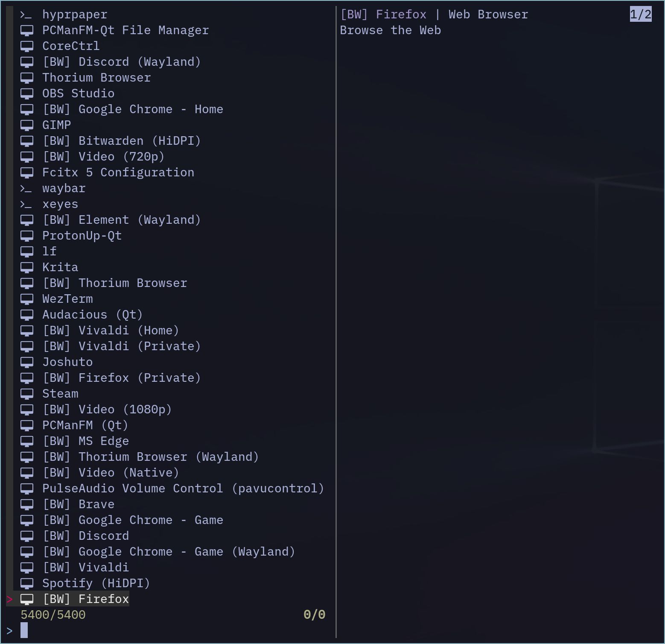Viewport: 665px width, 644px height.
Task: Click the monitor icon beside PCManFM (Qt)
Action: tap(27, 426)
